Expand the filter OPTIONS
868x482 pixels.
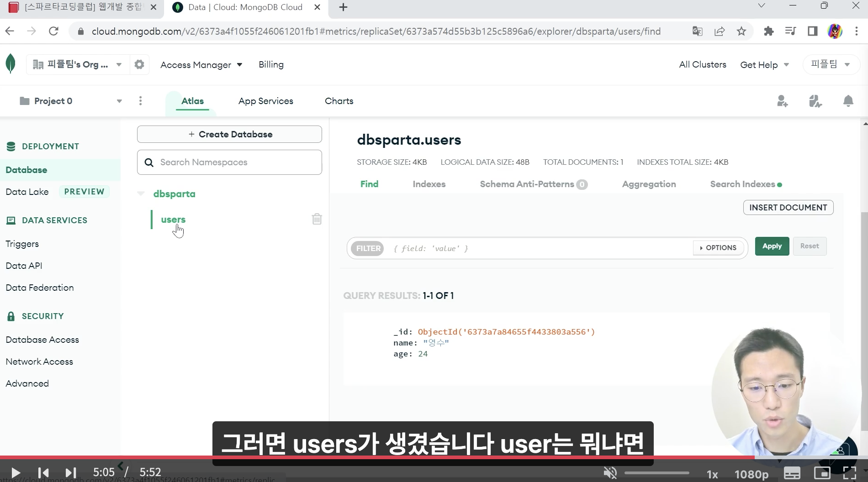point(718,248)
